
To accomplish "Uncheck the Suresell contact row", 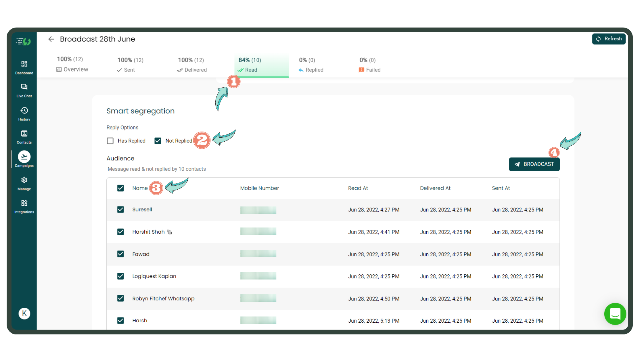I will tap(120, 210).
